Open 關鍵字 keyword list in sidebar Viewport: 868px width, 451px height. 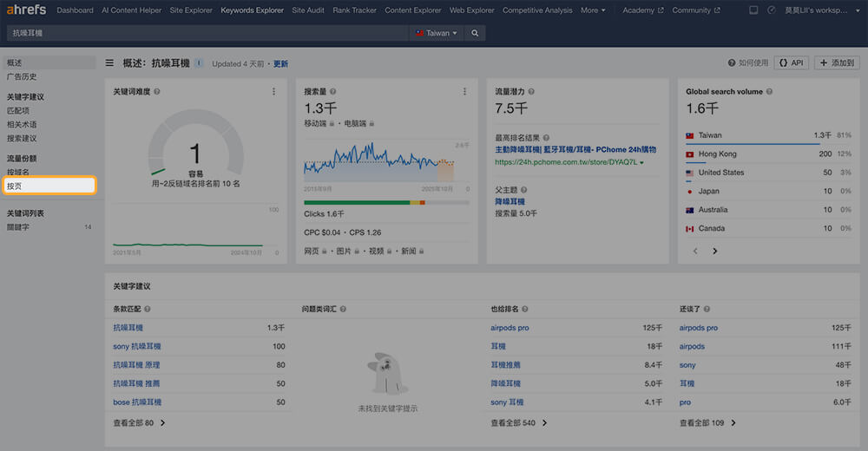[17, 227]
